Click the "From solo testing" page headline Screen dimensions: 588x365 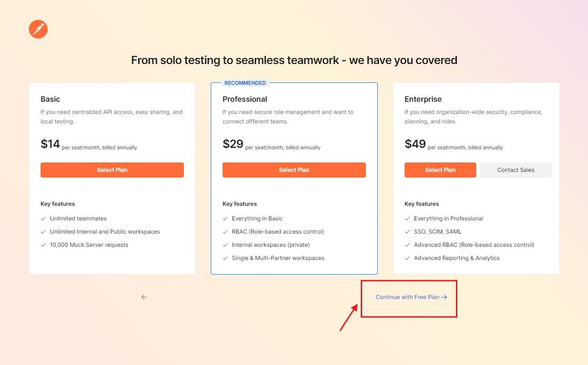click(x=294, y=60)
